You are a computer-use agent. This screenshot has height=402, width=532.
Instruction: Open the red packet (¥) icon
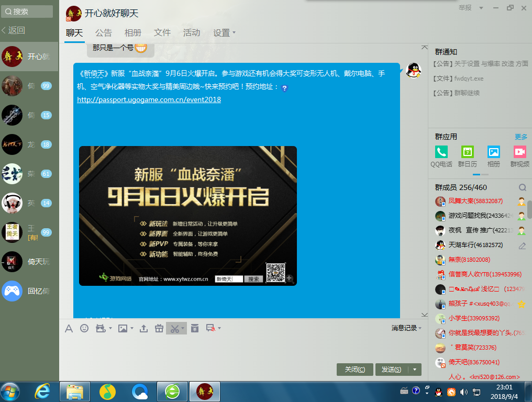[x=194, y=328]
